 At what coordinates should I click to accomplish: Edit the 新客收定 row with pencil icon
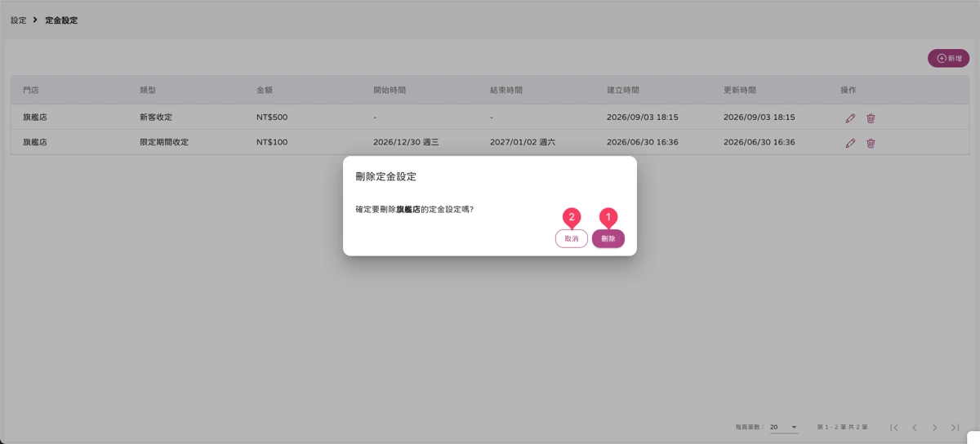[850, 118]
